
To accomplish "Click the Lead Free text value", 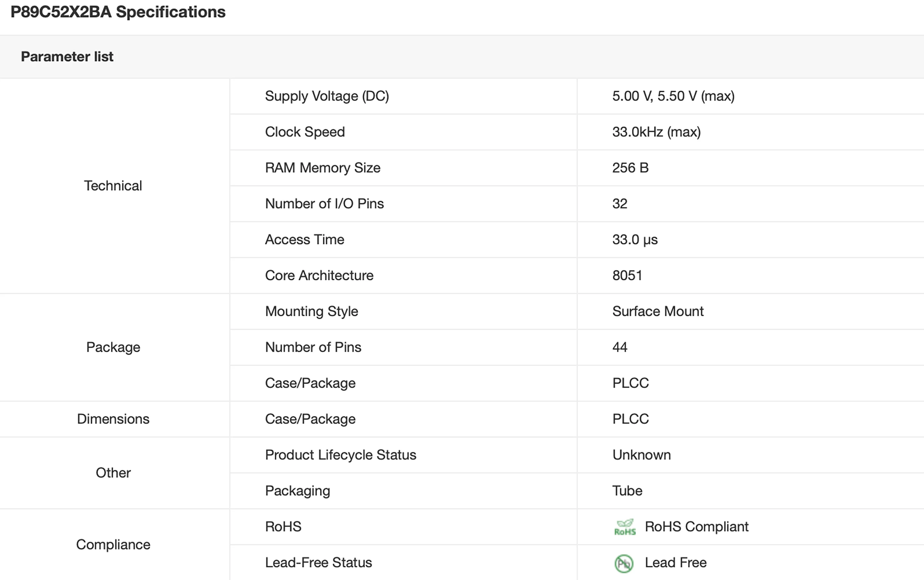I will point(675,562).
